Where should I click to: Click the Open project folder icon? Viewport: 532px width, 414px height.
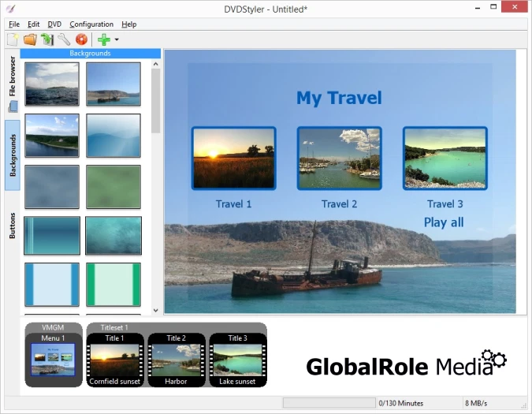point(30,39)
